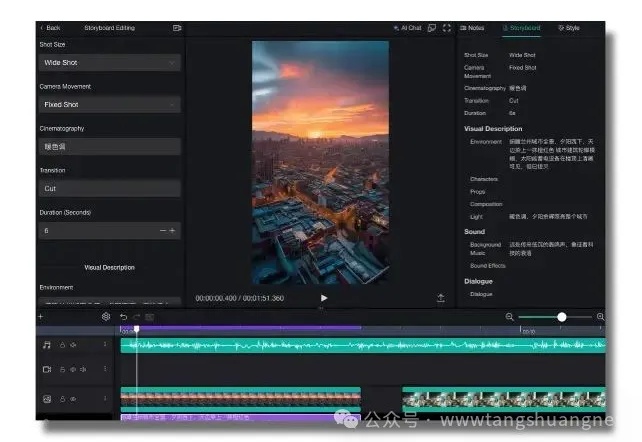This screenshot has height=442, width=642.
Task: Click the Dialogue heading in right panel
Action: [x=478, y=281]
